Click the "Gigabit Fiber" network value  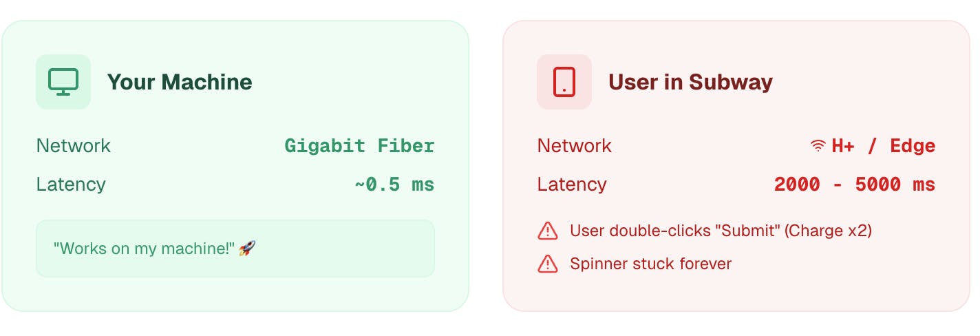pos(359,146)
